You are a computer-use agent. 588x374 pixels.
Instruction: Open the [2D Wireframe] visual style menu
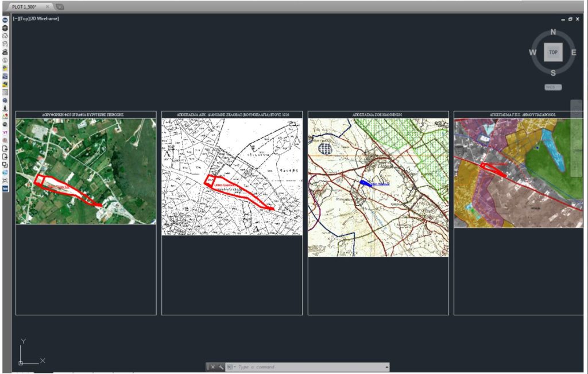(45, 18)
